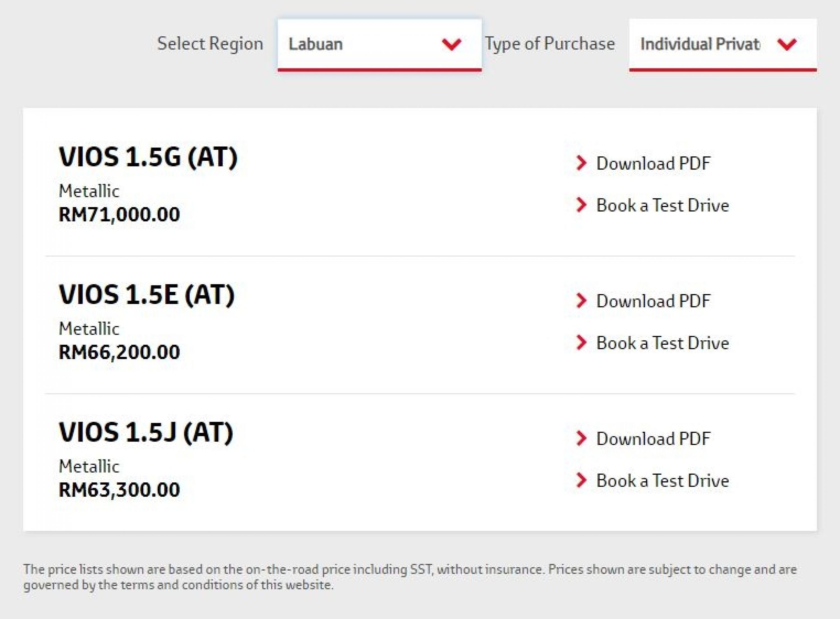Open the Type of Purchase dropdown
840x619 pixels.
pos(723,44)
